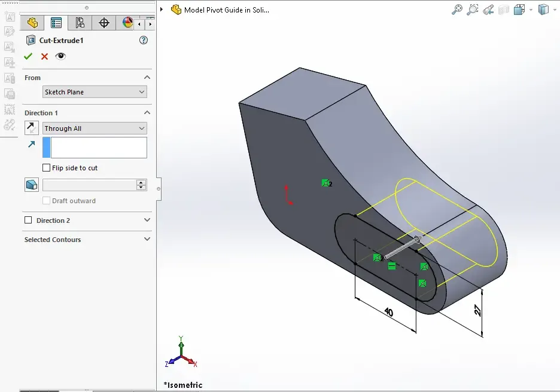Enable Flip side to cut checkbox
560x392 pixels.
(47, 168)
